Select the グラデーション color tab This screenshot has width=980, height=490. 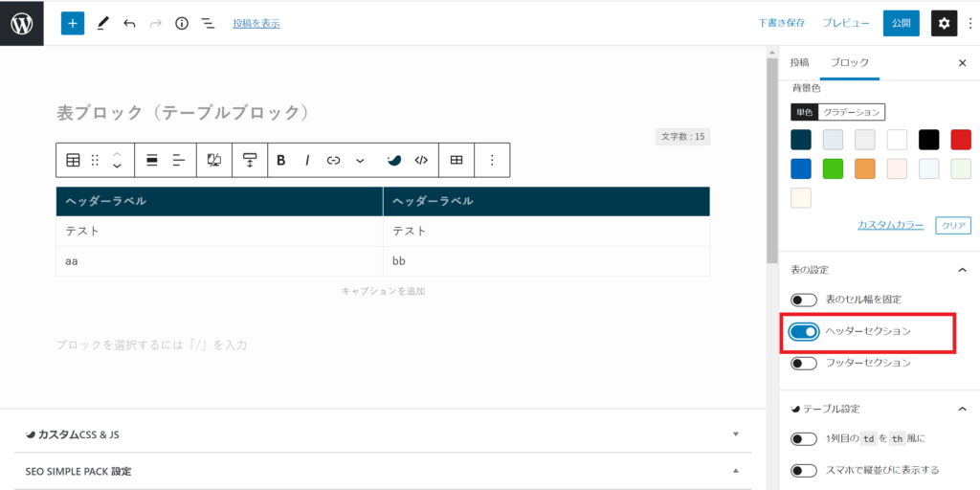coord(852,112)
